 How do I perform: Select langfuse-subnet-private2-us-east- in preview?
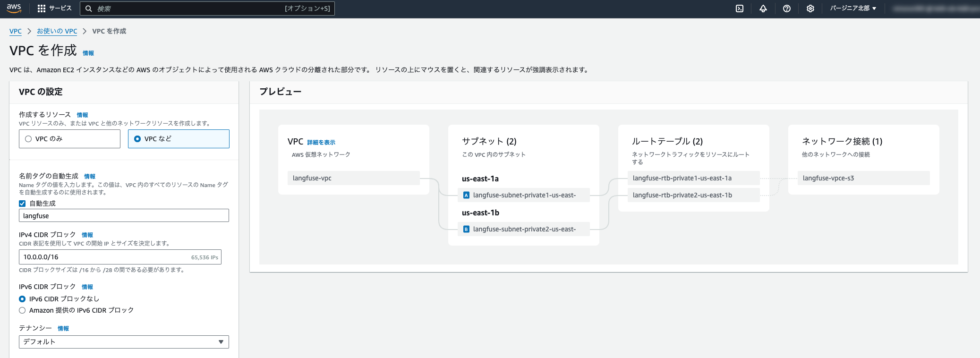pyautogui.click(x=524, y=229)
